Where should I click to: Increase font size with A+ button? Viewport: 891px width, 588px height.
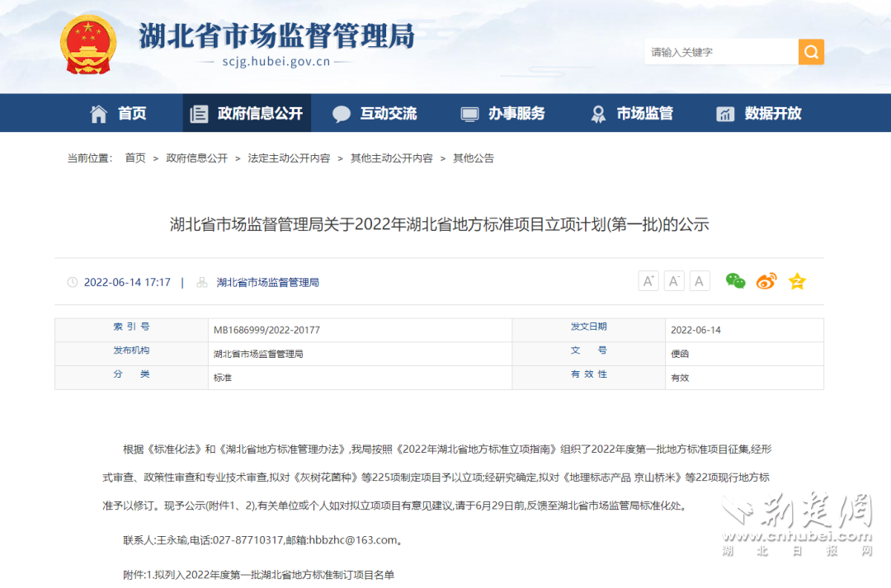648,281
